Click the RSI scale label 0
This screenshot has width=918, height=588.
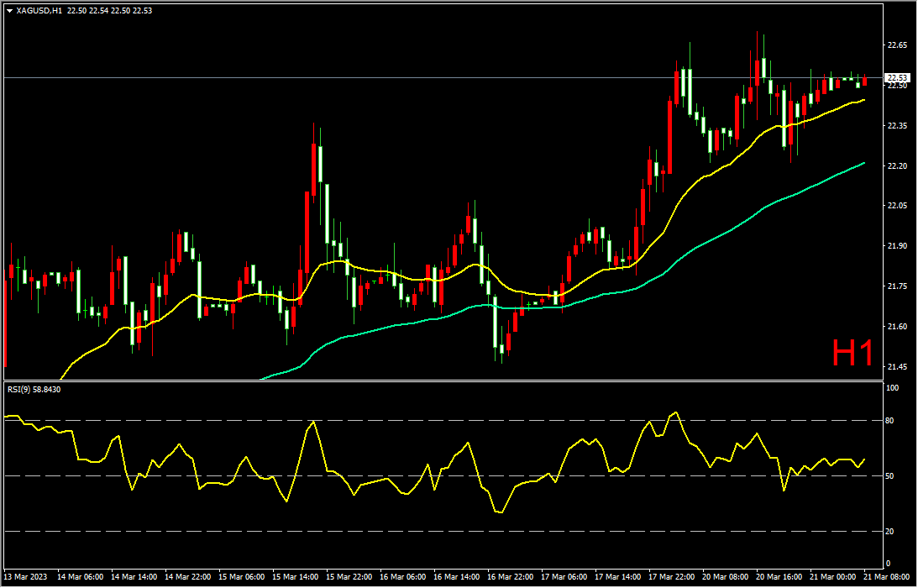tap(889, 564)
